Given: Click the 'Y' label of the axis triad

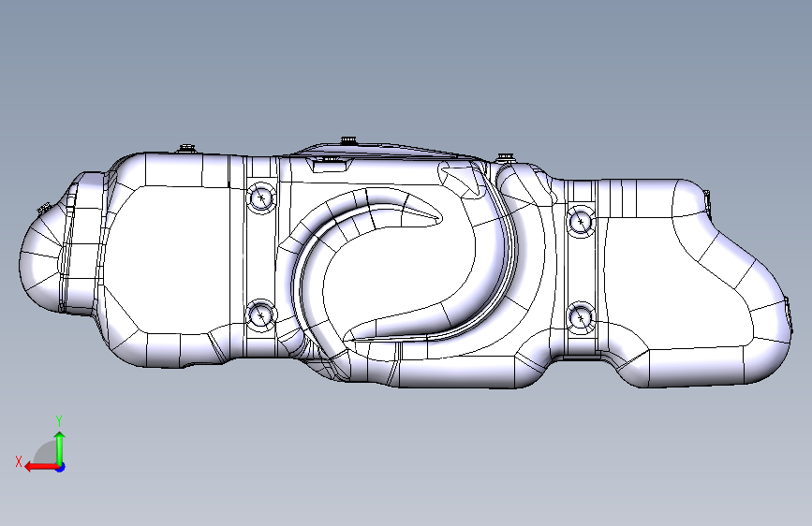Looking at the screenshot, I should click(x=59, y=421).
